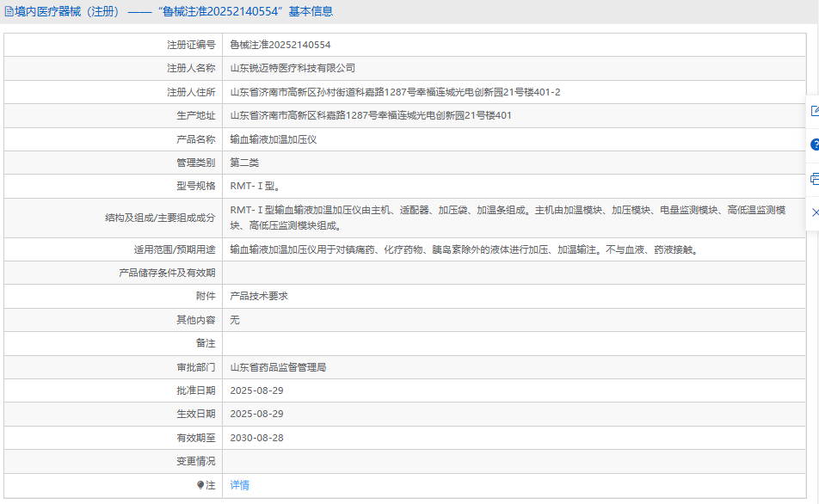This screenshot has width=819, height=504.
Task: Close the floating side toolbar
Action: click(x=814, y=212)
